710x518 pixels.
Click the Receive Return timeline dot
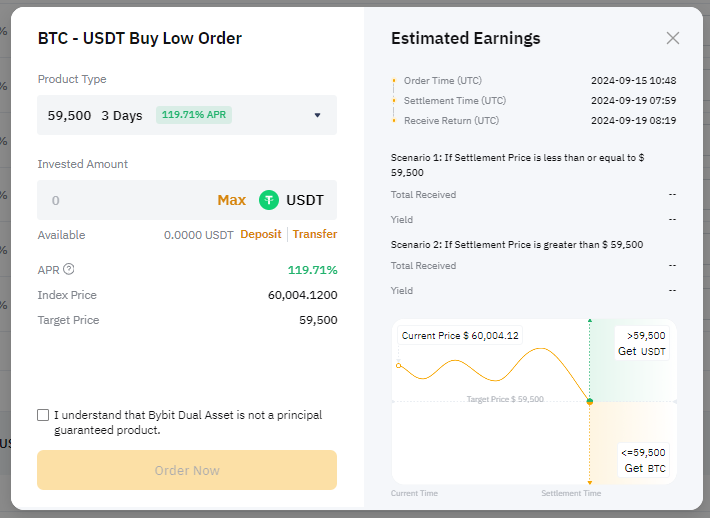click(x=394, y=121)
